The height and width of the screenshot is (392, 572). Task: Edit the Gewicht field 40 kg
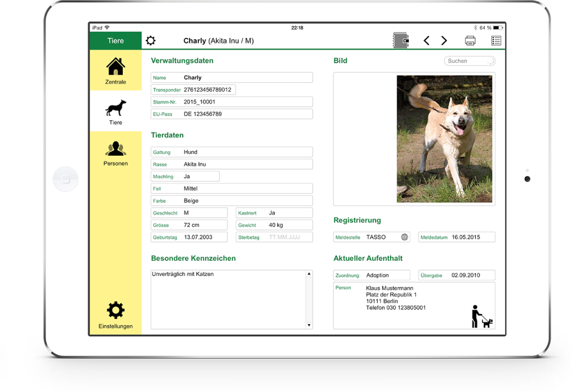tap(274, 225)
